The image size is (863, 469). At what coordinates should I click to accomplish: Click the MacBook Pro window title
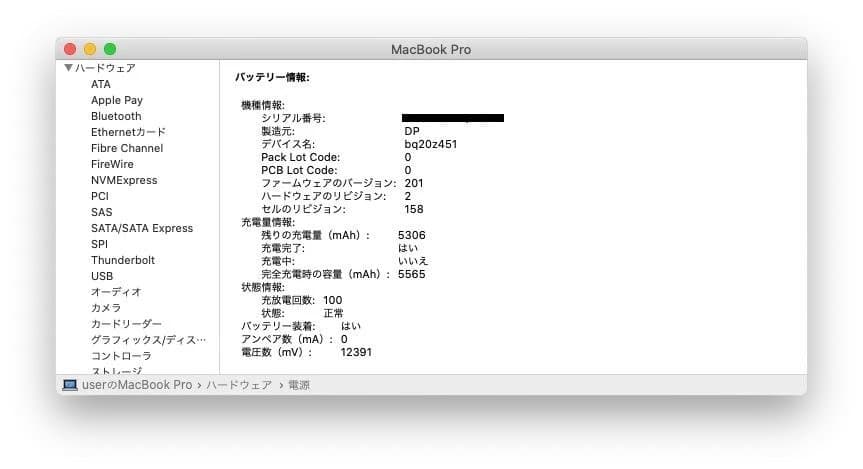point(431,50)
